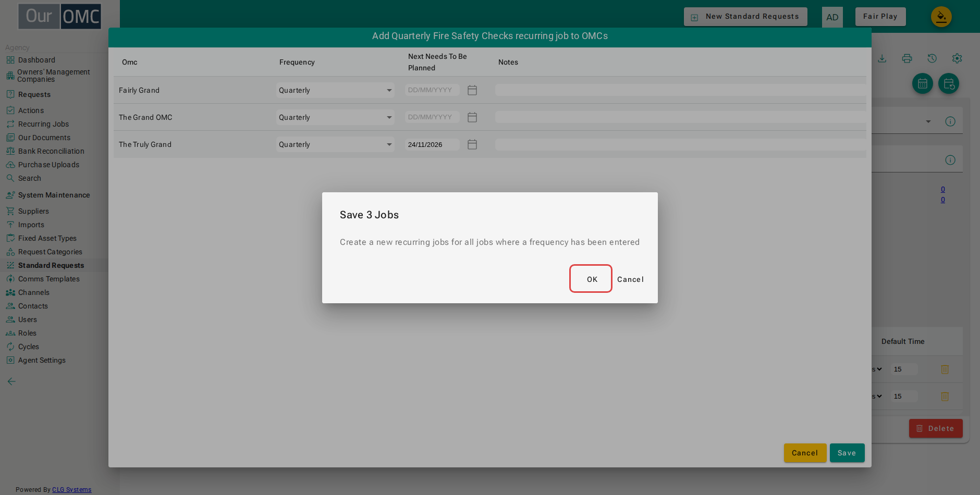Click the green Save button

point(847,453)
